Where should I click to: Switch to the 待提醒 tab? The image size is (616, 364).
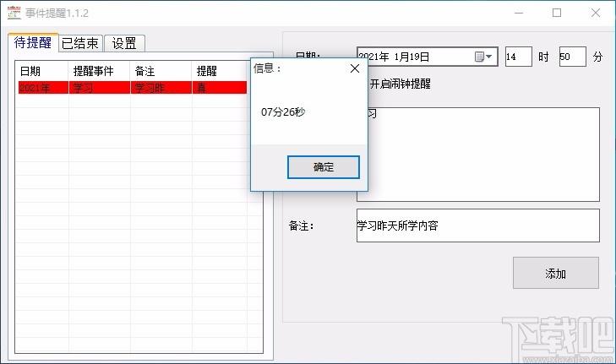coord(33,42)
